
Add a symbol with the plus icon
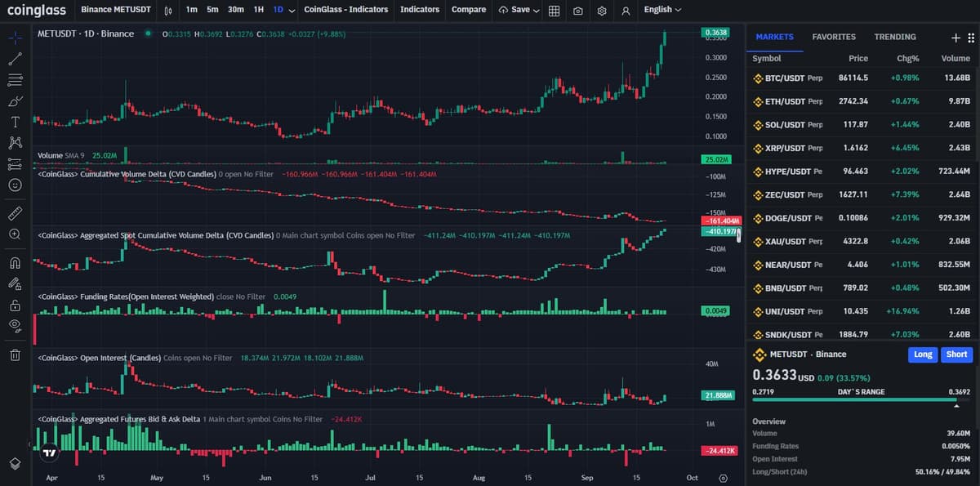point(956,38)
